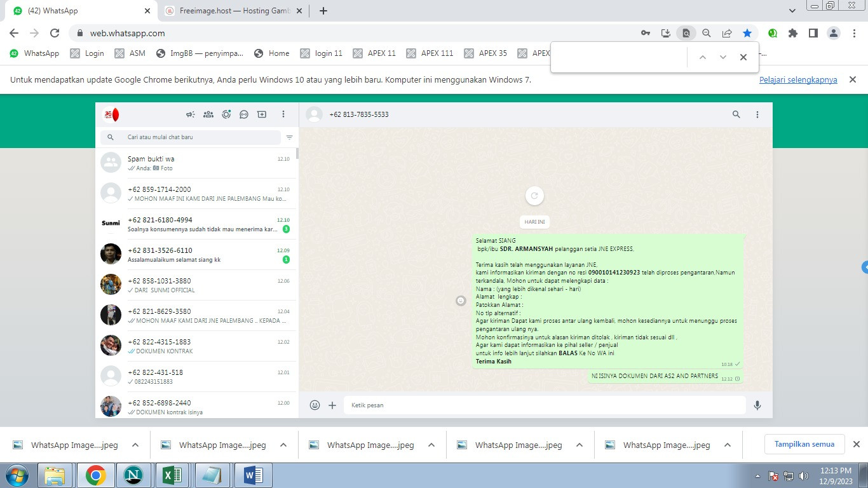Expand the first WhatsApp Image download chevron

[x=135, y=445]
